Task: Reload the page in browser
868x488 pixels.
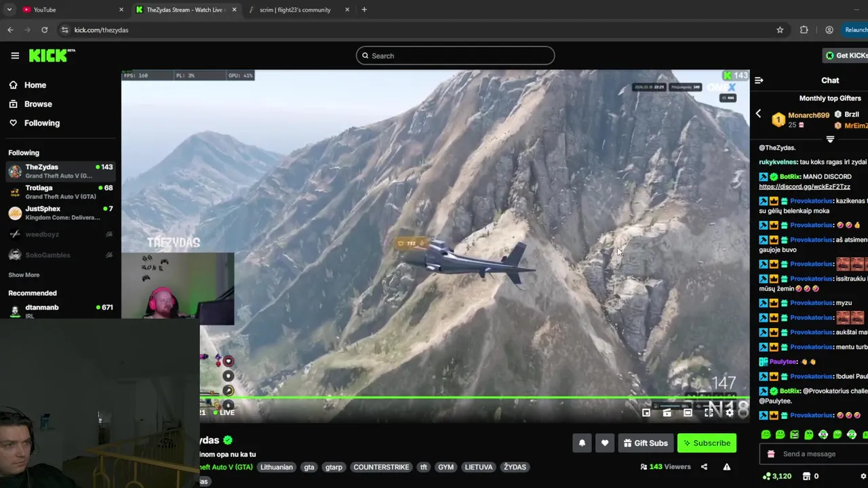Action: pyautogui.click(x=44, y=30)
